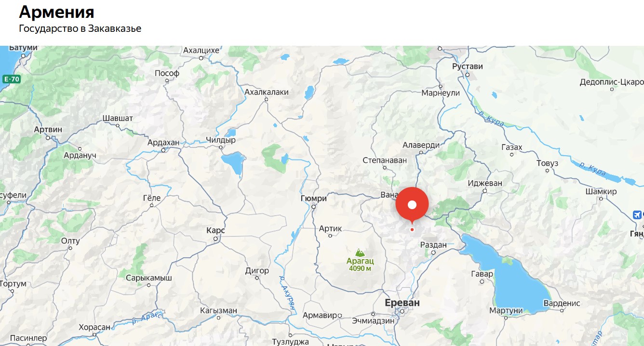This screenshot has height=346, width=644.
Task: Click the Артвин town label
Action: click(48, 130)
